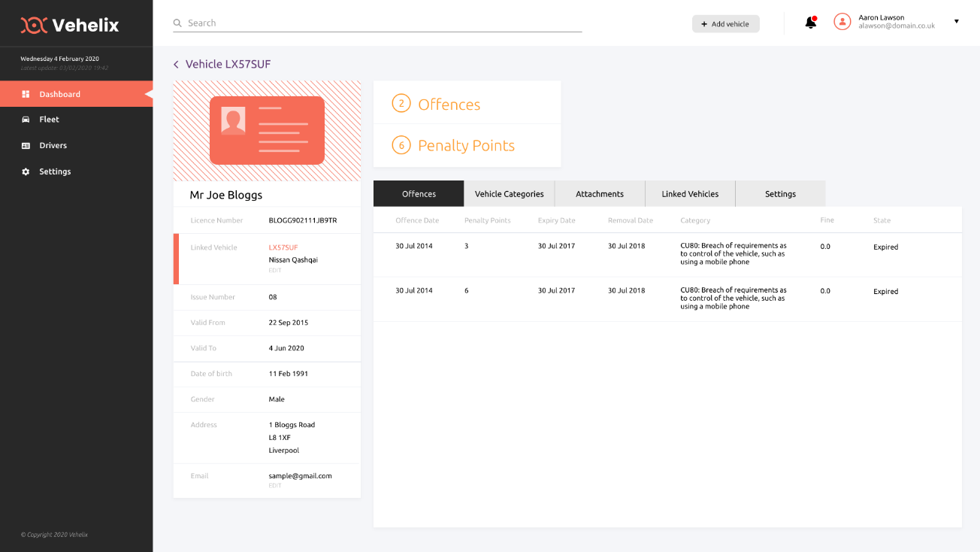Viewport: 980px width, 552px height.
Task: Follow the LX57SUF linked vehicle link
Action: point(283,247)
